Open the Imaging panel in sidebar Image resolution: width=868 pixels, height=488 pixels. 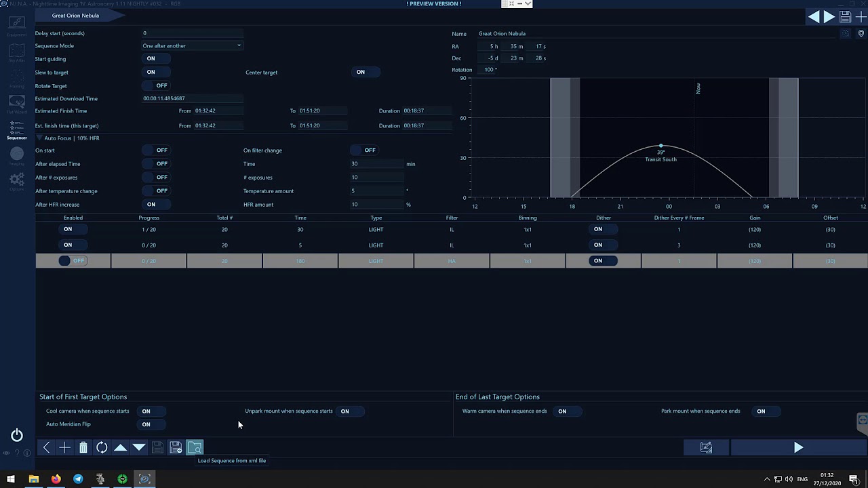tap(17, 156)
